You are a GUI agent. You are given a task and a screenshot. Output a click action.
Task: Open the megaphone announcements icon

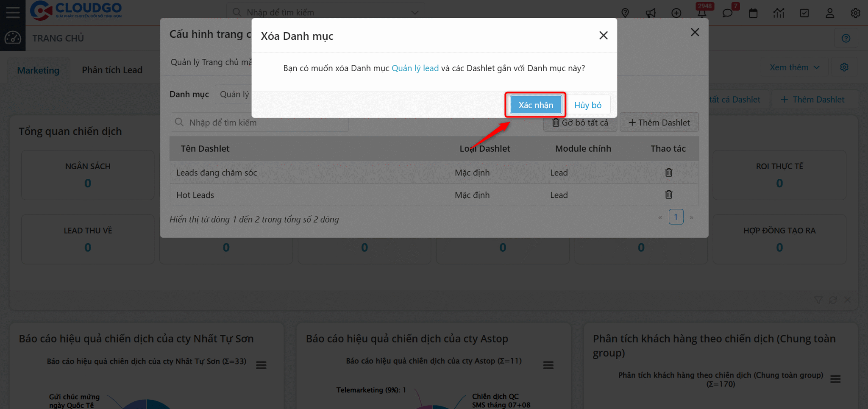click(651, 13)
